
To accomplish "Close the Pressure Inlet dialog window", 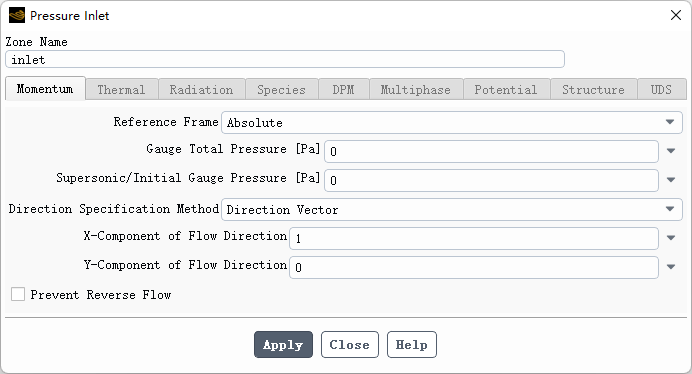I will (x=676, y=15).
